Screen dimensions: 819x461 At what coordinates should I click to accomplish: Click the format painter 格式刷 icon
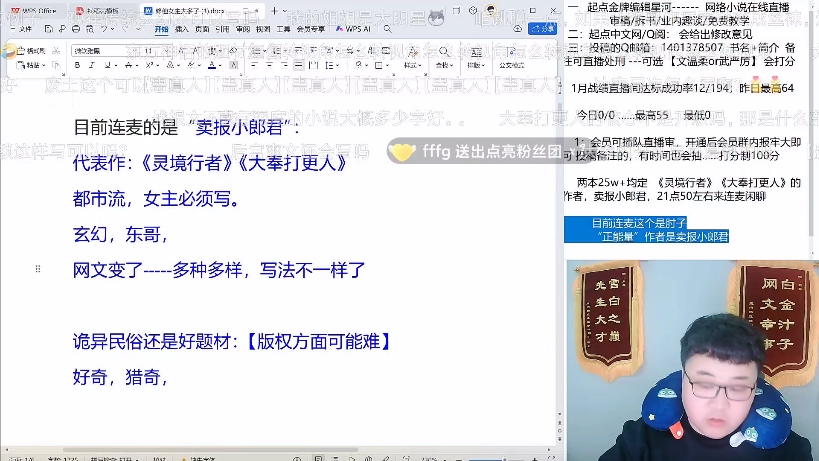click(21, 51)
